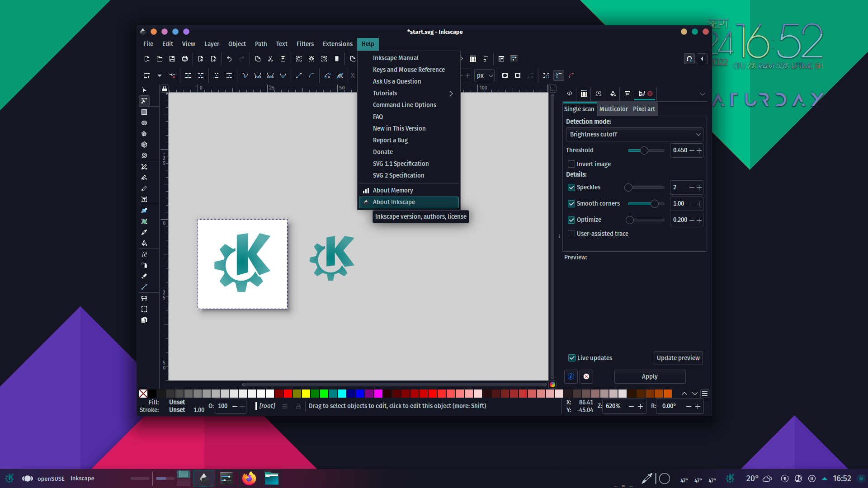
Task: Decrease the zoom with the minus button
Action: click(x=632, y=406)
